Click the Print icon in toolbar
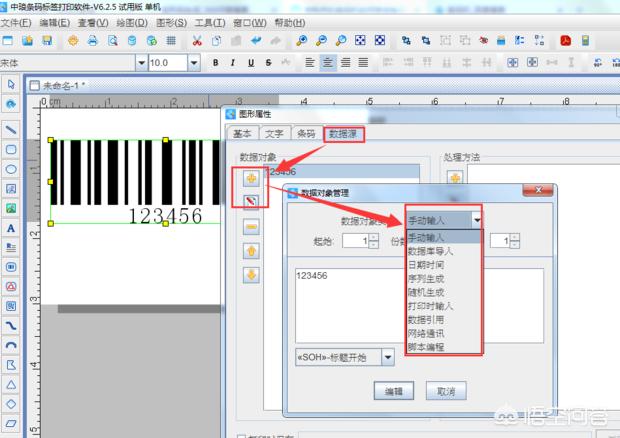Viewport: 620px width, 438px height. click(93, 41)
